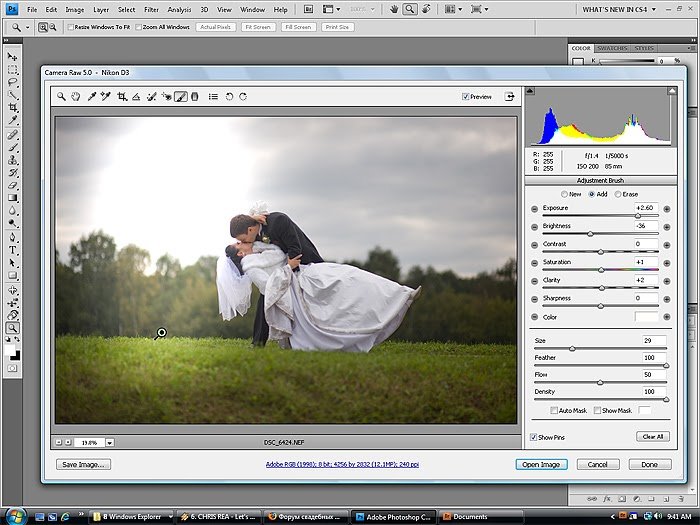The image size is (700, 525).
Task: Toggle full screen mode icon beside Preview
Action: tap(509, 97)
